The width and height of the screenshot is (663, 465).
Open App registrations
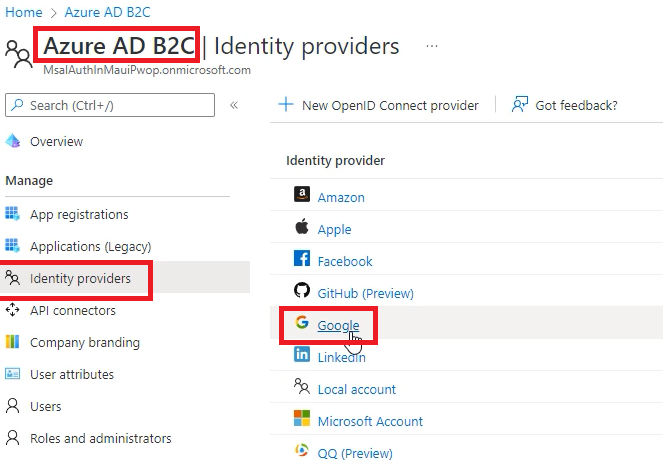[79, 214]
